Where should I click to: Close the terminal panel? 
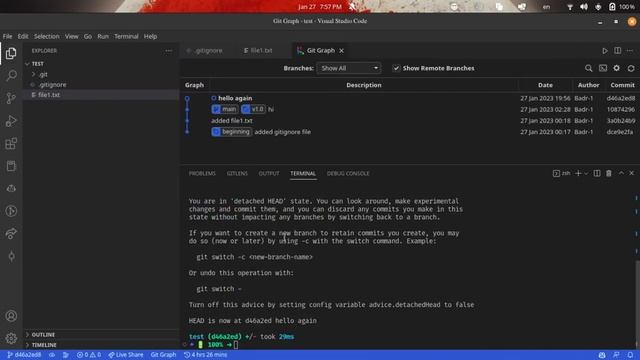631,173
